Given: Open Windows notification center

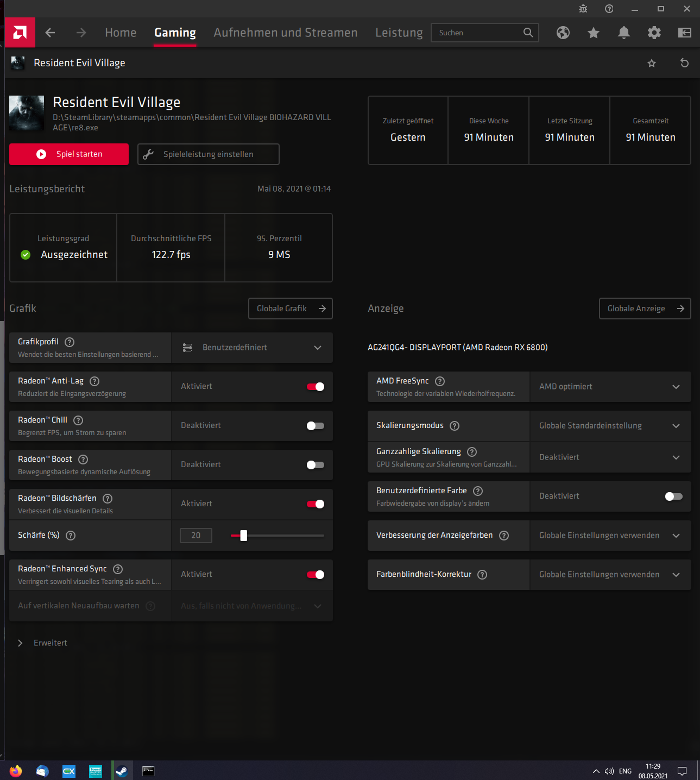Looking at the screenshot, I should 682,771.
